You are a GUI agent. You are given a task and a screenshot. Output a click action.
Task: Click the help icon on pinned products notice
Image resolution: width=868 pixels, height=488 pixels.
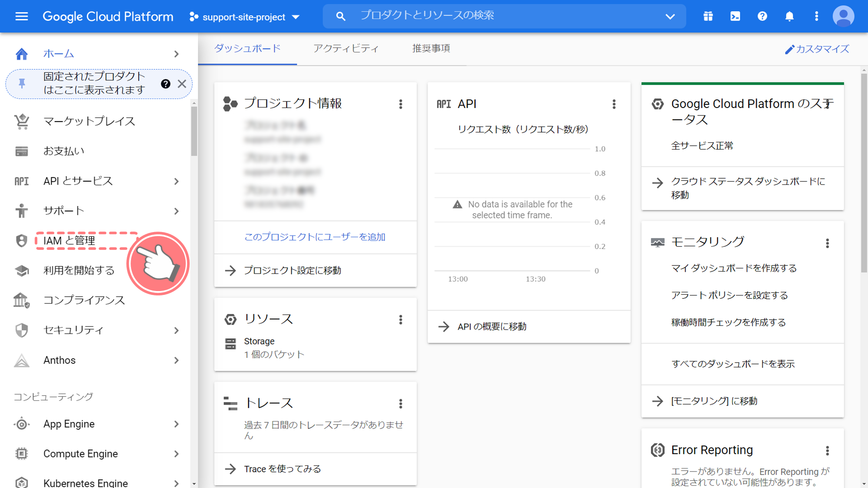pos(165,84)
